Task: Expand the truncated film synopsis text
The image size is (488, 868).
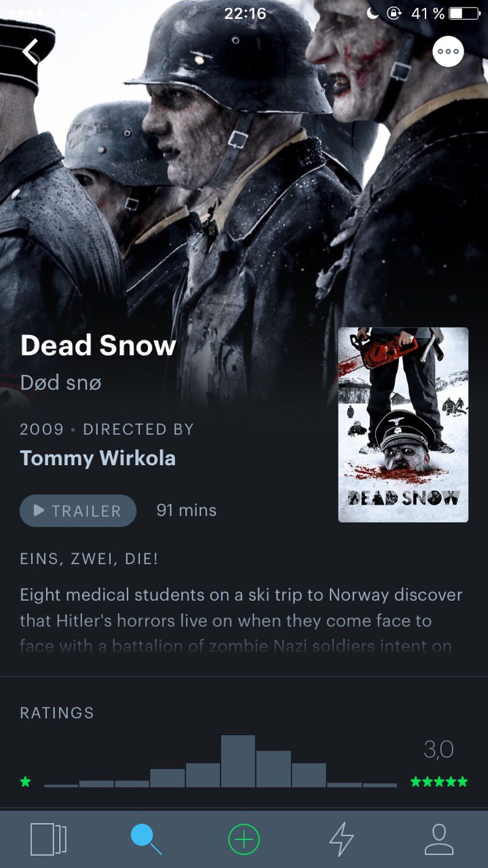Action: click(x=241, y=620)
